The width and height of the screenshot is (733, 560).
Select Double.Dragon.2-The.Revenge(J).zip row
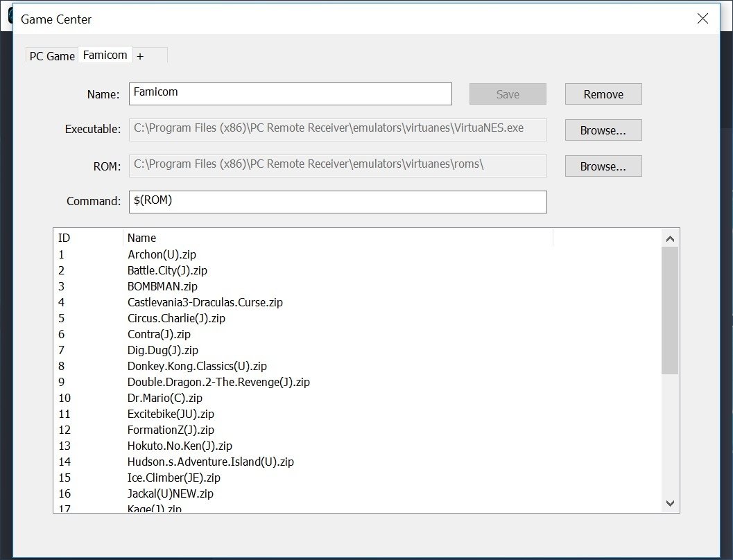tap(358, 382)
